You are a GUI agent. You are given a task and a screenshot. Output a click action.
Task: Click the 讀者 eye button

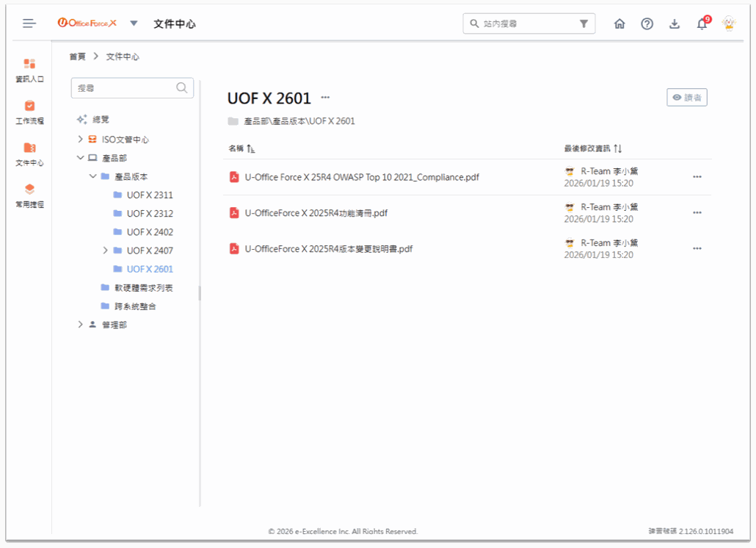click(686, 98)
